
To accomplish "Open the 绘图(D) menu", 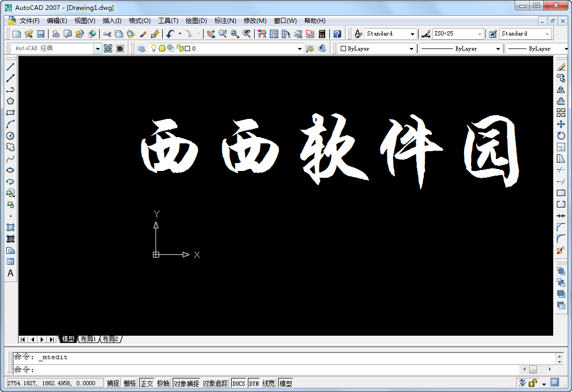I will (x=196, y=21).
